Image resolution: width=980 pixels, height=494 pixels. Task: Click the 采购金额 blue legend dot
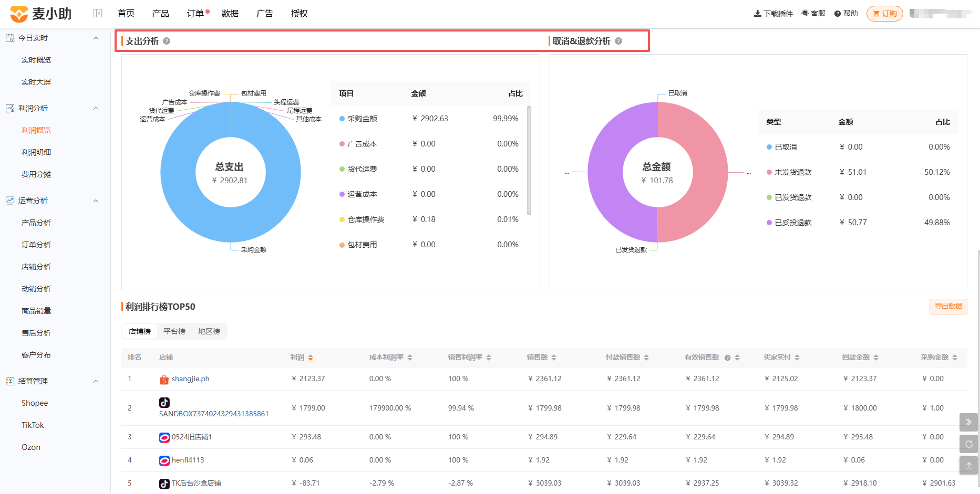click(x=342, y=119)
